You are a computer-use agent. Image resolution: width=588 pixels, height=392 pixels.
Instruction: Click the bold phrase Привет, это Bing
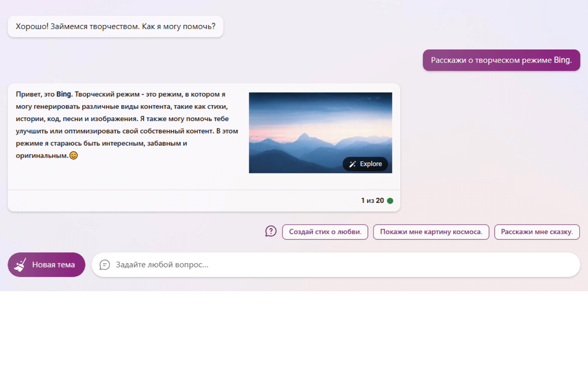click(44, 94)
